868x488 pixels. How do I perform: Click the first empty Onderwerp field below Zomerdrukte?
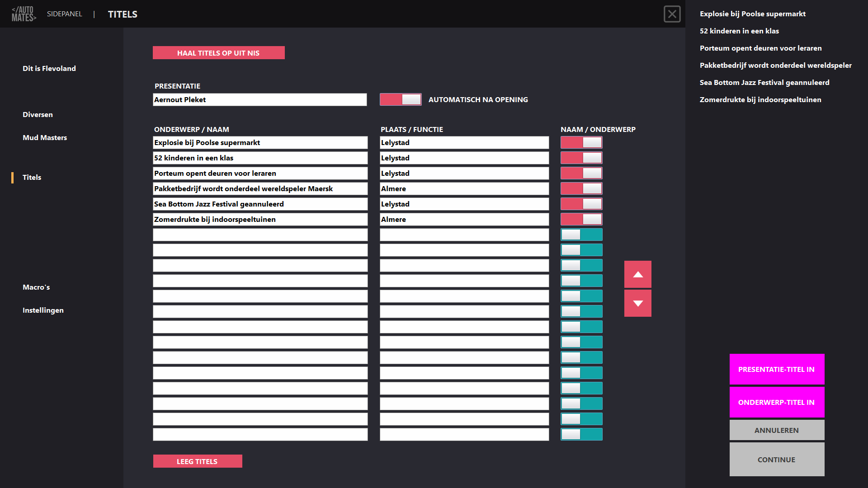coord(260,235)
